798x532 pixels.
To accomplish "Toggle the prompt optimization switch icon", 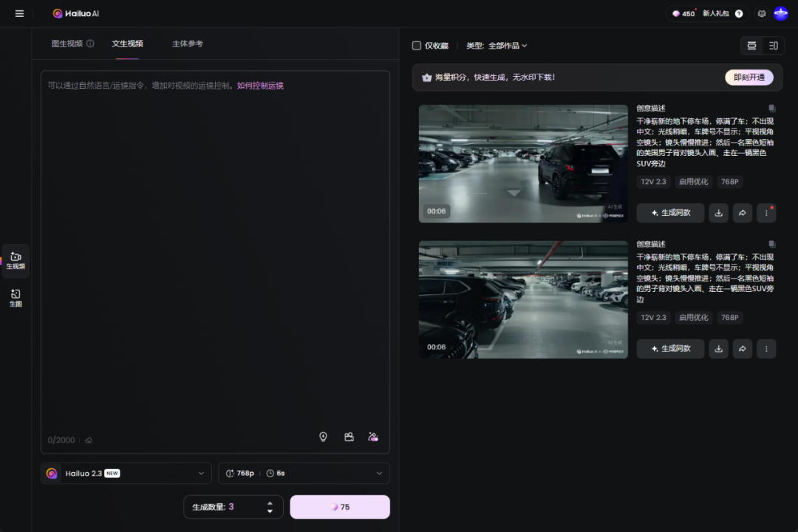I will (x=373, y=437).
